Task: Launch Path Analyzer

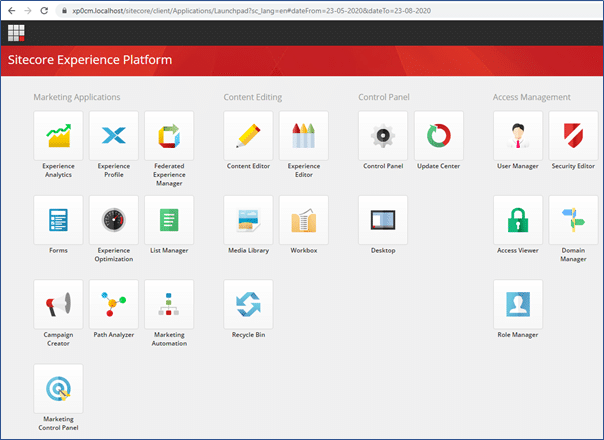Action: tap(114, 304)
